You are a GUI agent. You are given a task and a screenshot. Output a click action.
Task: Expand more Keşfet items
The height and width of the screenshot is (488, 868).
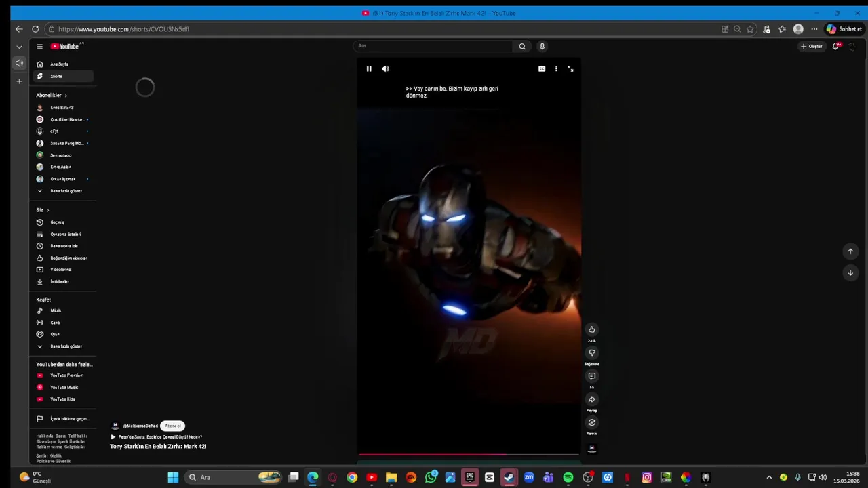pos(63,346)
